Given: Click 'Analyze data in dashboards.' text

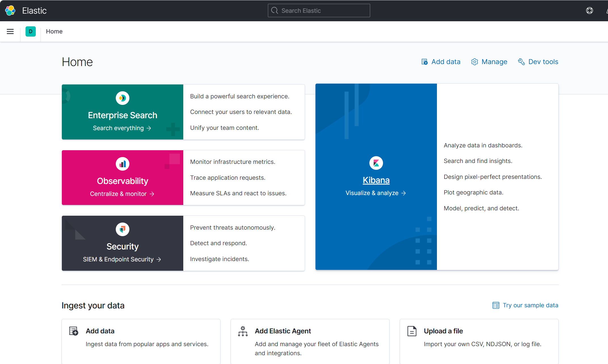Looking at the screenshot, I should click(x=483, y=145).
